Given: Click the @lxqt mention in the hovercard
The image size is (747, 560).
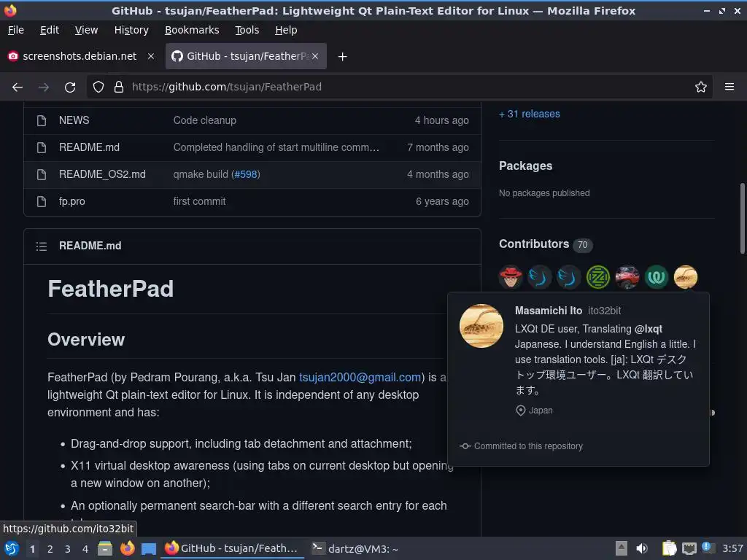Looking at the screenshot, I should pos(649,329).
